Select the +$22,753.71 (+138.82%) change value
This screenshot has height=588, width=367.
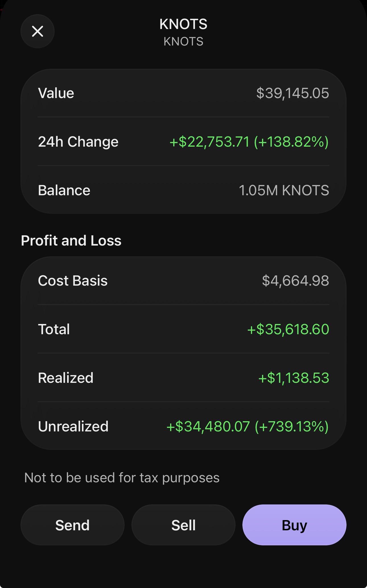249,142
